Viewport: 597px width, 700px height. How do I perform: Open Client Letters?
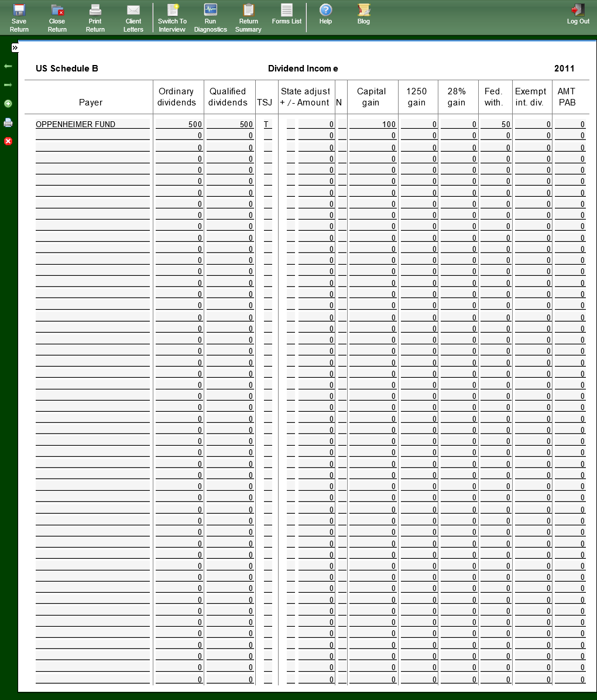133,18
